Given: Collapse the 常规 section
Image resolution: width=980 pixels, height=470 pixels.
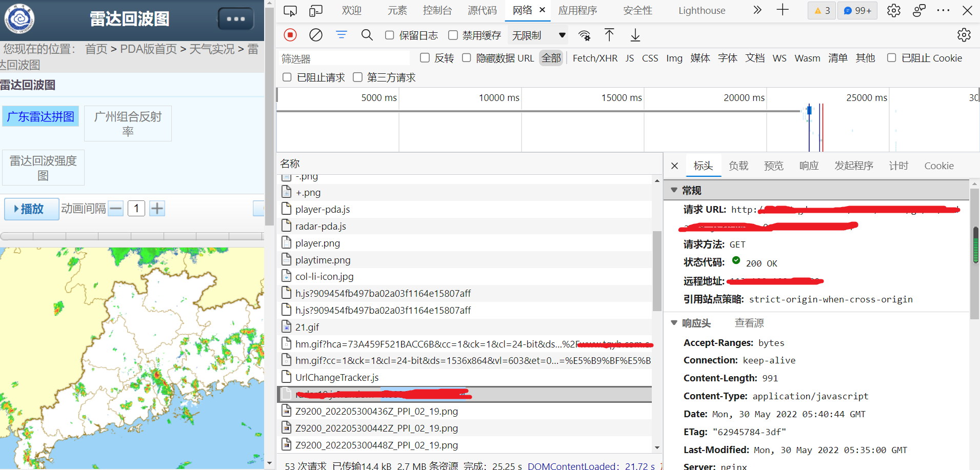Looking at the screenshot, I should click(x=674, y=190).
